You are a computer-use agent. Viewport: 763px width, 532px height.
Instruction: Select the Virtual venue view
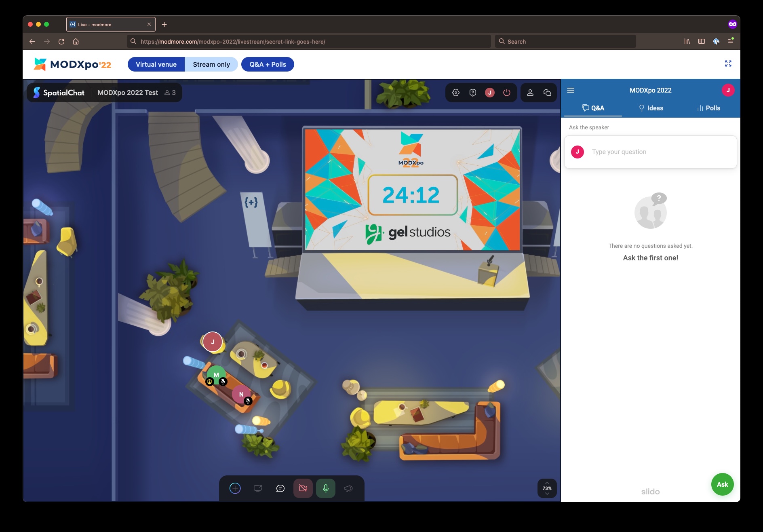[156, 64]
